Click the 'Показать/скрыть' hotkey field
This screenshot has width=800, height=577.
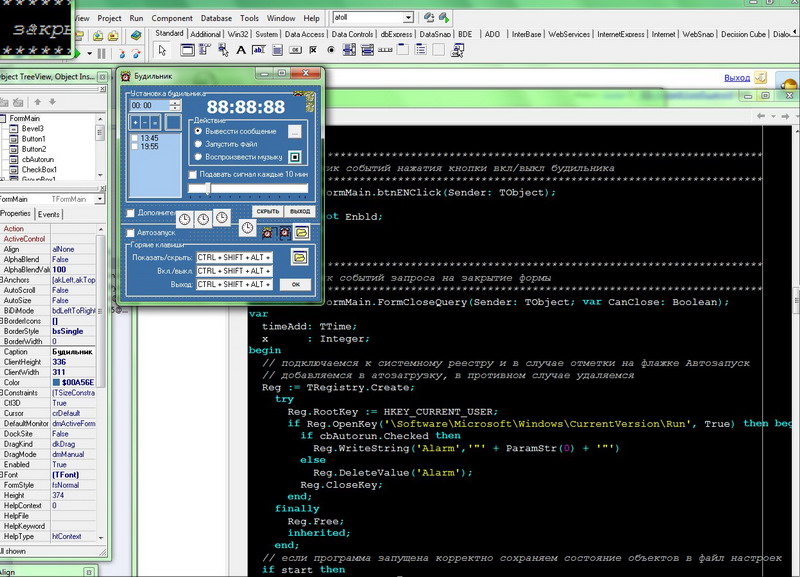(234, 257)
